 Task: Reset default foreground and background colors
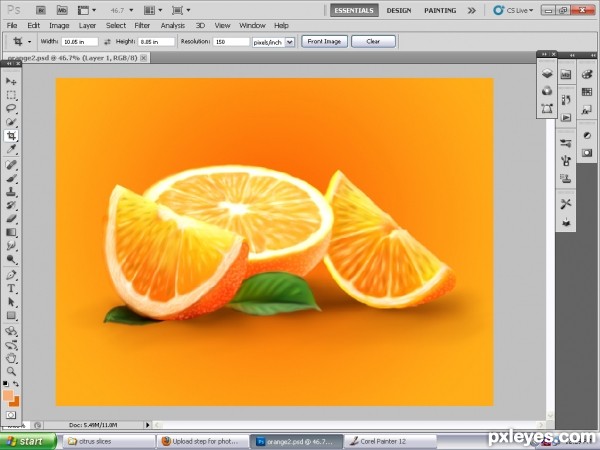click(5, 383)
